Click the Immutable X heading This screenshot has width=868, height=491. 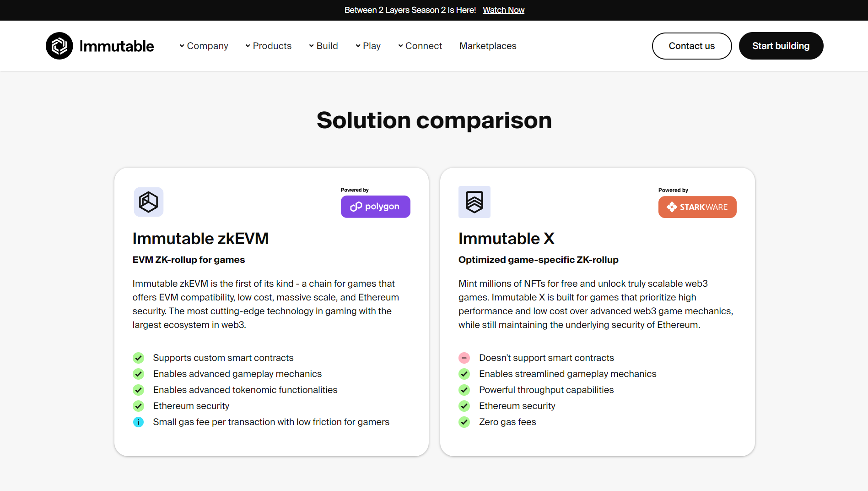[x=506, y=238]
